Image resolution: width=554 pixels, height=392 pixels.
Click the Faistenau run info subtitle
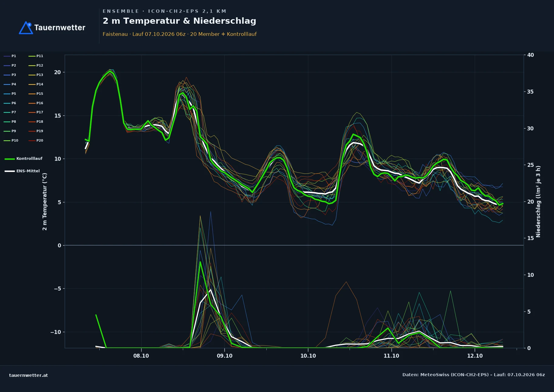[x=180, y=34]
